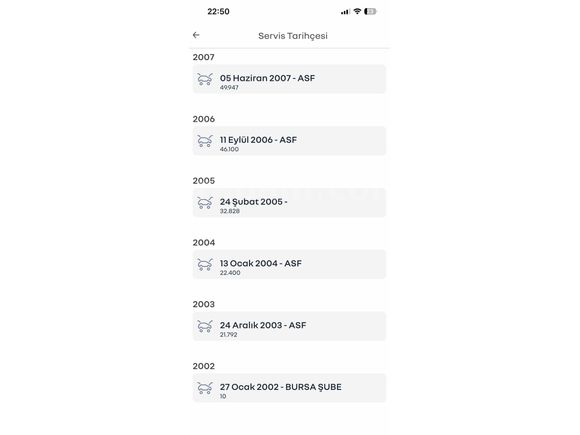Viewport: 580px width, 435px height.
Task: Open the 27 Ocak 2002 - BURSA ŞUBE record
Action: [x=289, y=388]
